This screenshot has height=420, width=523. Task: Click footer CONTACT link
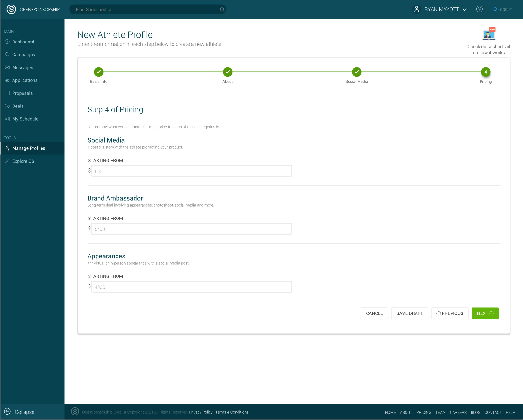point(493,412)
